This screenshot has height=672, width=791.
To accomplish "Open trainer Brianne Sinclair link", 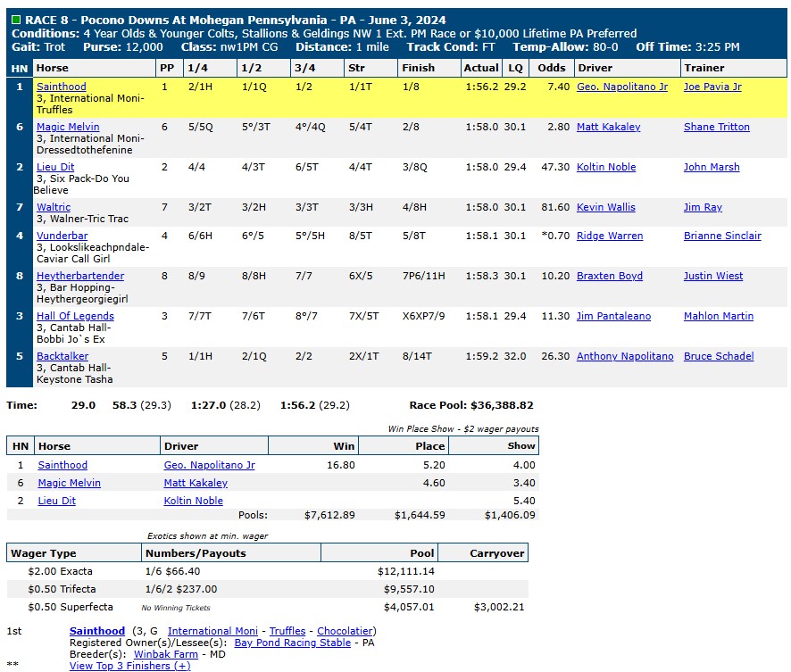I will click(722, 236).
